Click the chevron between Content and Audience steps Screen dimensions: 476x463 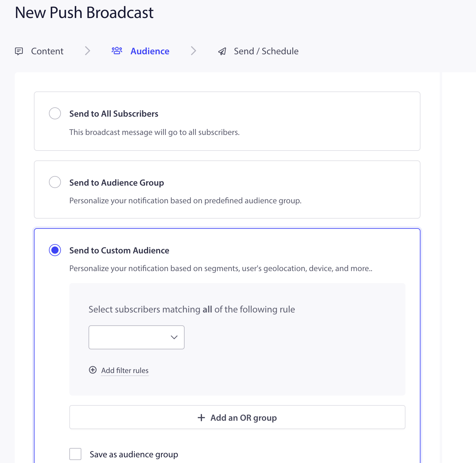point(87,51)
